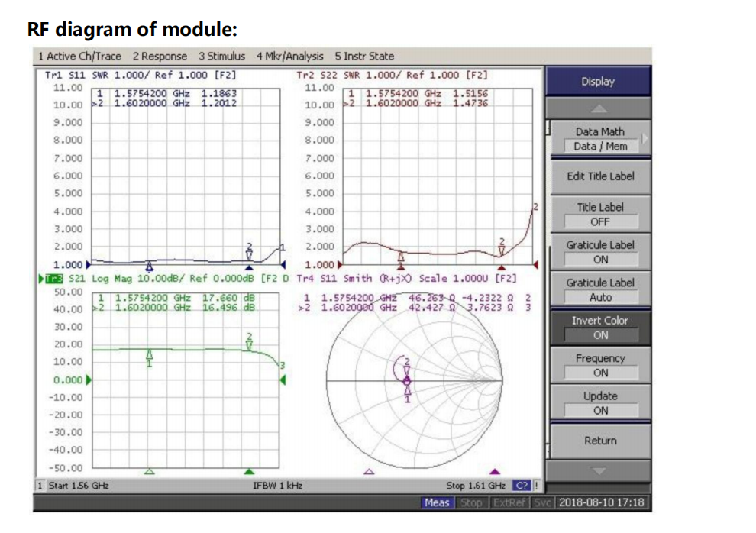The image size is (756, 533).
Task: Click the Smith marker value 42.427 Ω
Action: tap(432, 308)
